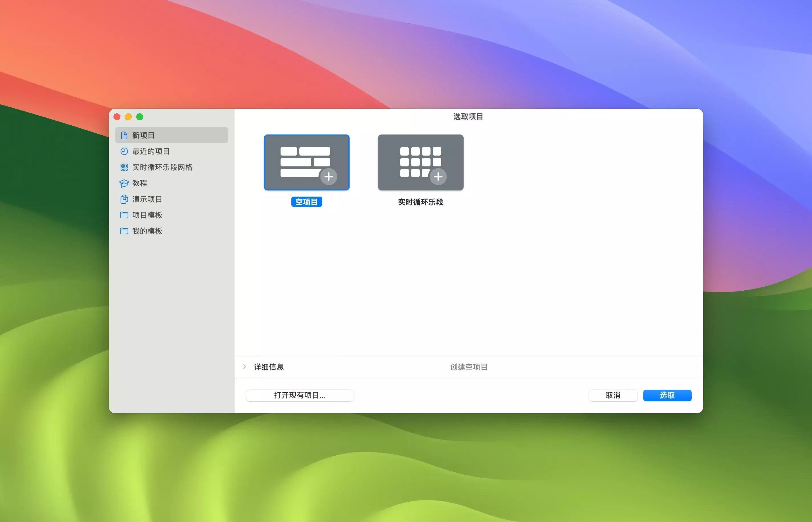Viewport: 812px width, 522px height.
Task: Click the green zoom window button
Action: (x=140, y=117)
